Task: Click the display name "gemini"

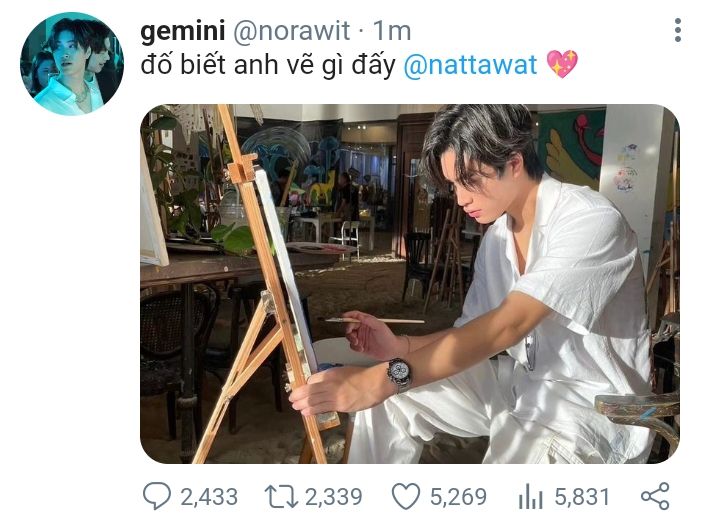Action: pyautogui.click(x=182, y=32)
